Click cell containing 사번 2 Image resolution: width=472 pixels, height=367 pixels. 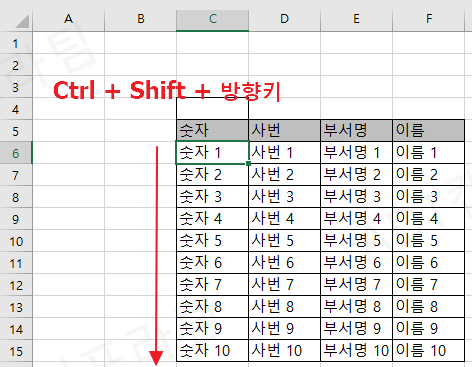click(284, 175)
